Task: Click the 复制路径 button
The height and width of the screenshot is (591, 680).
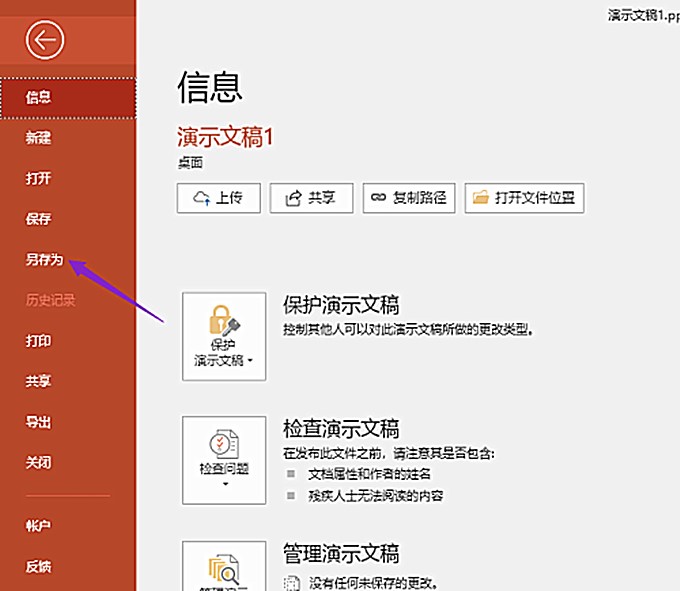Action: coord(409,198)
